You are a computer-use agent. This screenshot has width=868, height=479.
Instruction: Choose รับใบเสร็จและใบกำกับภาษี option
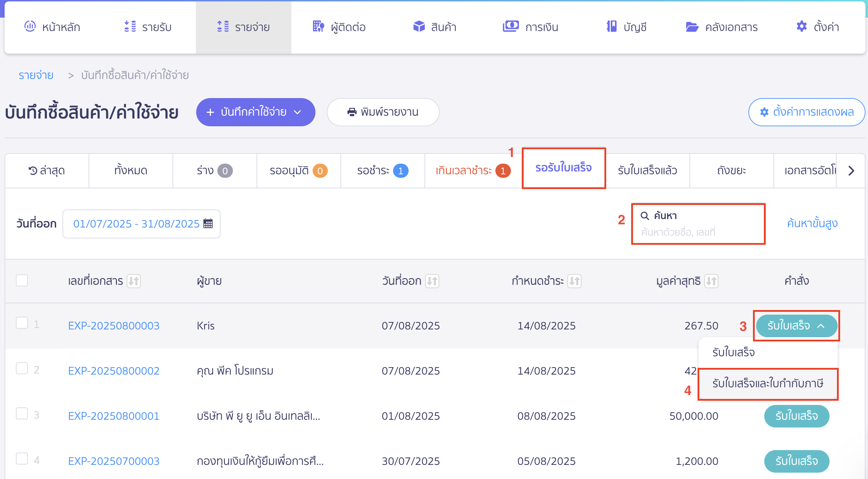[x=768, y=383]
